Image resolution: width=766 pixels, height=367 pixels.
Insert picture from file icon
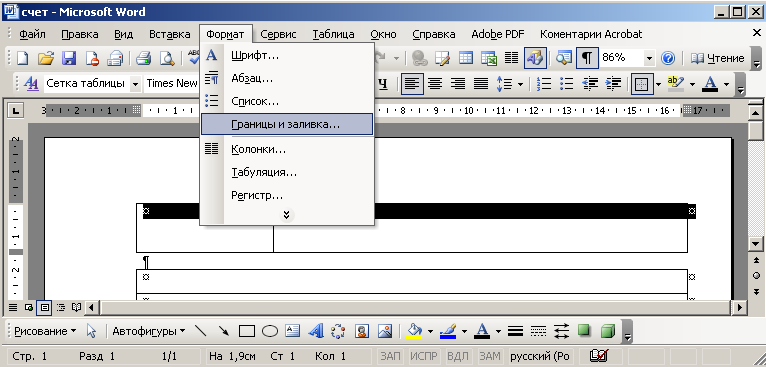point(385,331)
